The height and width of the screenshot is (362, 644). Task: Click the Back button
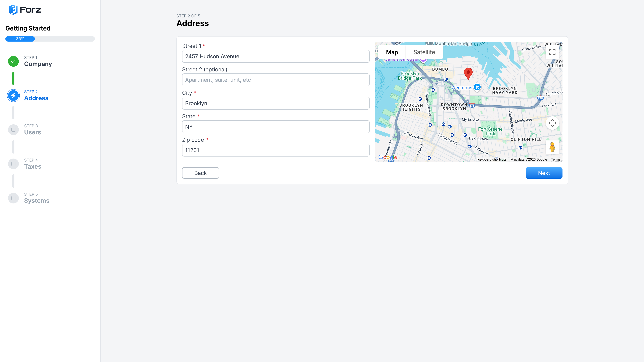[x=201, y=173]
